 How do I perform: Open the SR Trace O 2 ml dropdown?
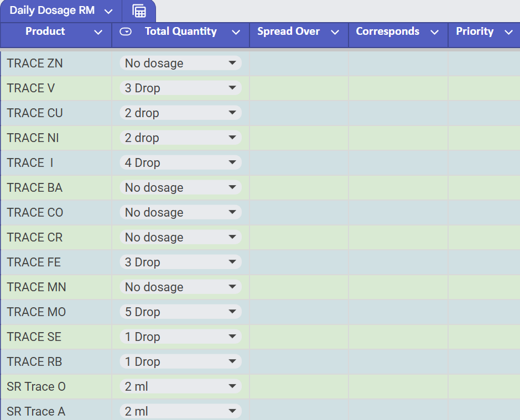tap(180, 387)
